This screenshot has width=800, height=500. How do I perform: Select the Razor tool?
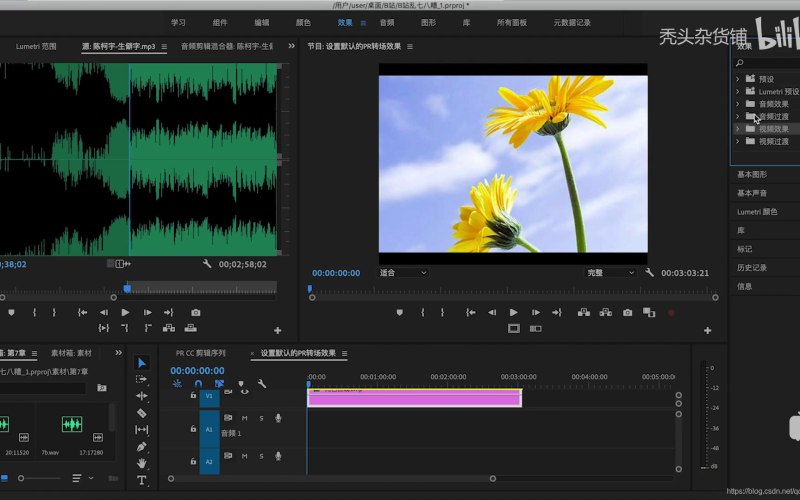click(142, 413)
